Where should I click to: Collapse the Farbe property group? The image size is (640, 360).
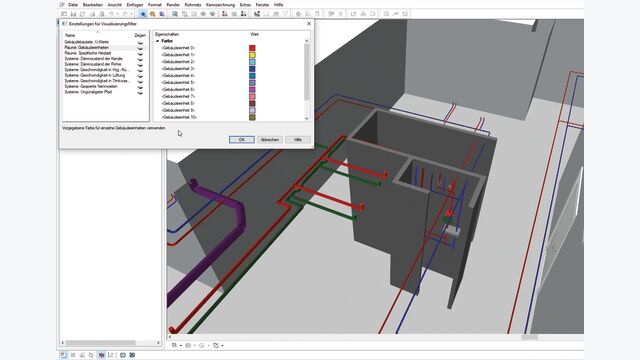point(158,41)
